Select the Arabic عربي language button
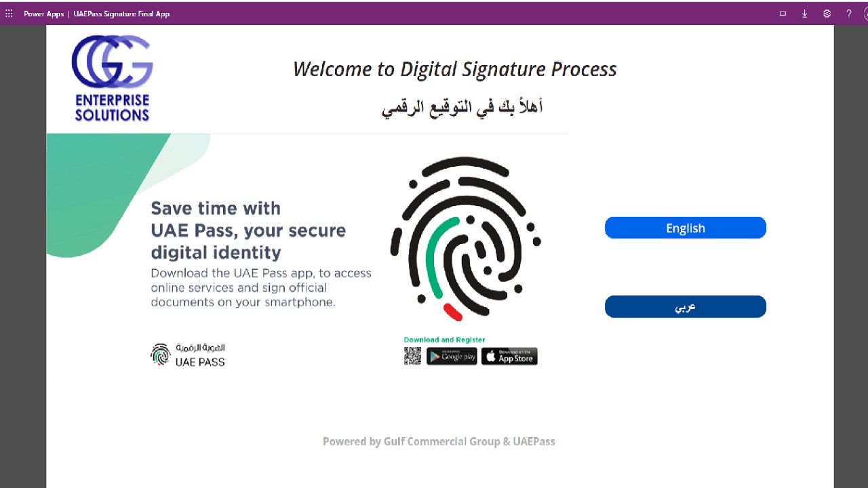The height and width of the screenshot is (488, 868). click(685, 306)
